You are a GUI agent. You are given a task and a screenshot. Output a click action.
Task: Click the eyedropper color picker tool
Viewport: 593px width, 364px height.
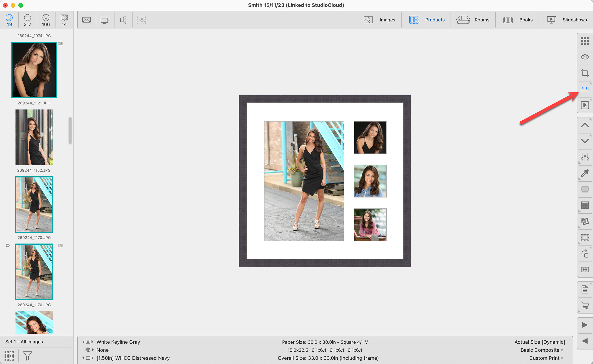(x=585, y=173)
